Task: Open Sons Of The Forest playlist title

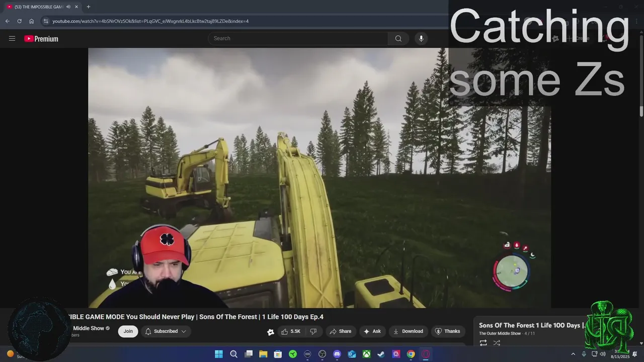Action: (x=531, y=325)
